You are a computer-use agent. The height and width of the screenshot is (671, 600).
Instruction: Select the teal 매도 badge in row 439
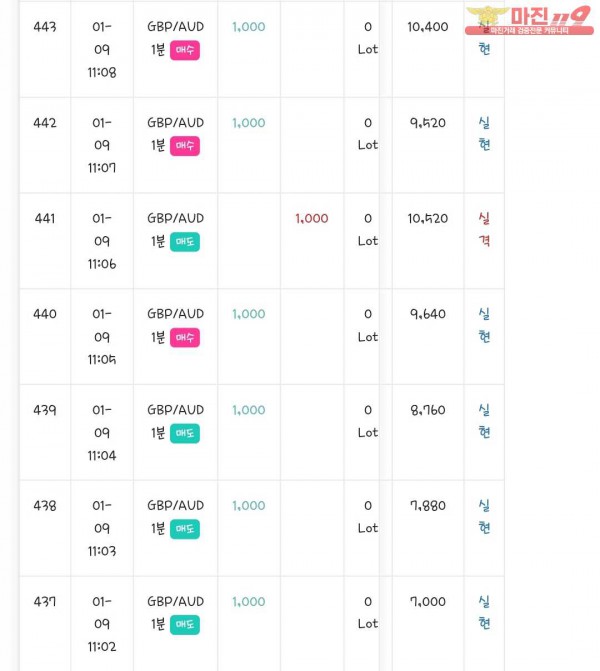(185, 433)
